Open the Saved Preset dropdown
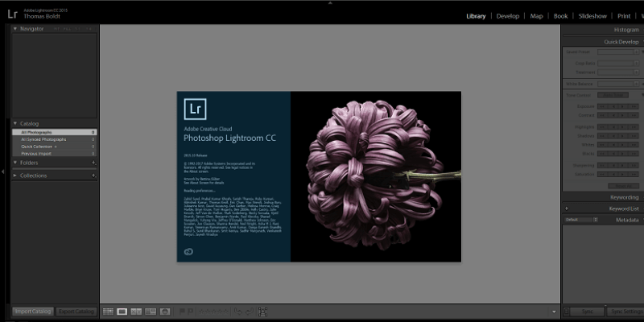 coord(618,52)
